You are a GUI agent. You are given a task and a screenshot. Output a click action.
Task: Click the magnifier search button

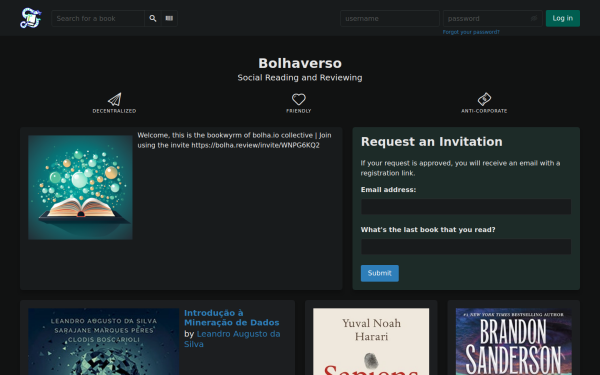point(153,18)
